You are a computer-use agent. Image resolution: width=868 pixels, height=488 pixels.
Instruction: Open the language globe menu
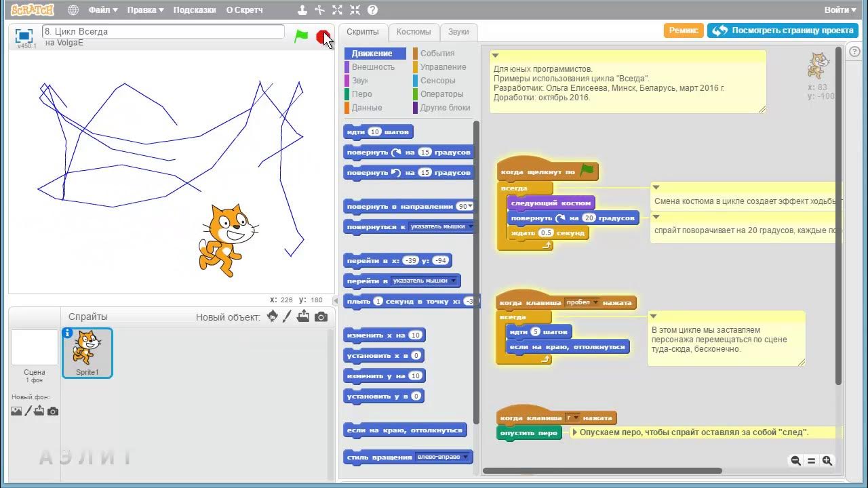click(73, 10)
